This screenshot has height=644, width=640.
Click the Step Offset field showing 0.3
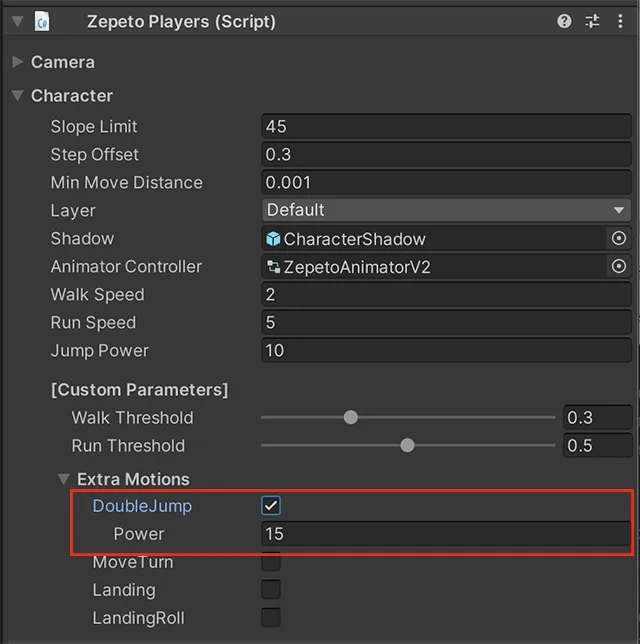tap(446, 154)
